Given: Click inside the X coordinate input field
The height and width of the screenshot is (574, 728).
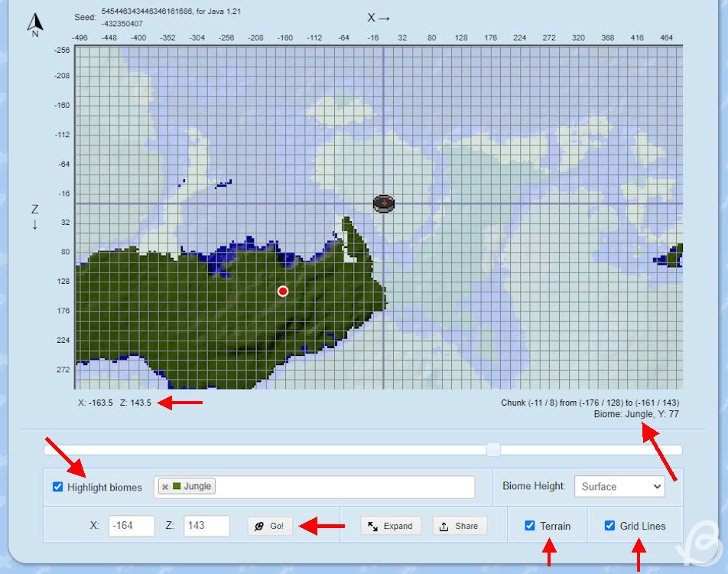Looking at the screenshot, I should (130, 526).
